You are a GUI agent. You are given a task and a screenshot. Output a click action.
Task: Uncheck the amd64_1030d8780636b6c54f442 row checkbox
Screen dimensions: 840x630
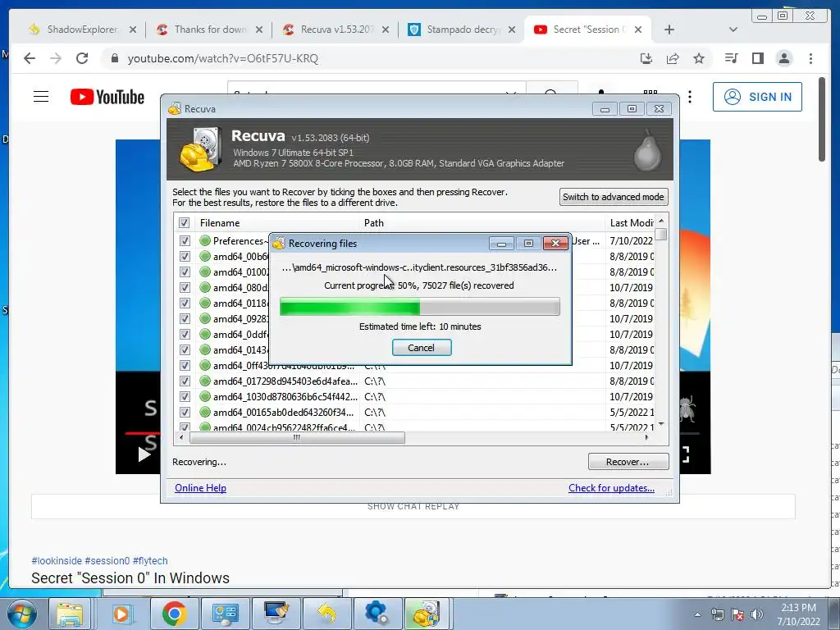185,396
